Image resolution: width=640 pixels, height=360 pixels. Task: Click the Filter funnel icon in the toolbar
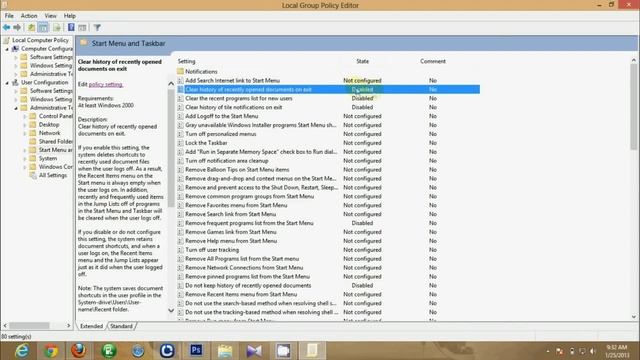click(97, 27)
